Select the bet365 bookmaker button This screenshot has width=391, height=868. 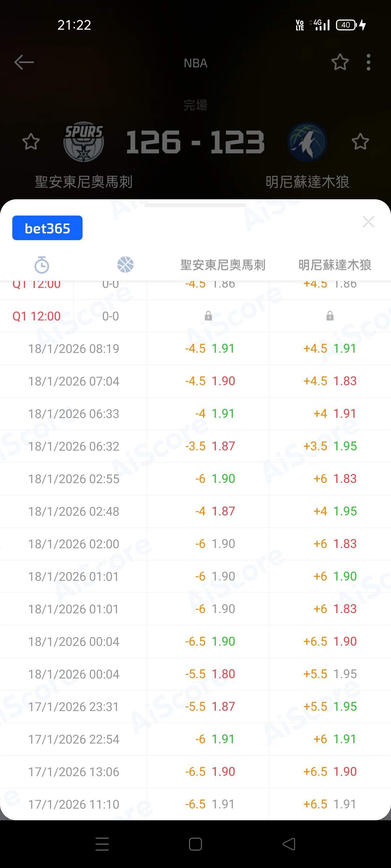47,228
